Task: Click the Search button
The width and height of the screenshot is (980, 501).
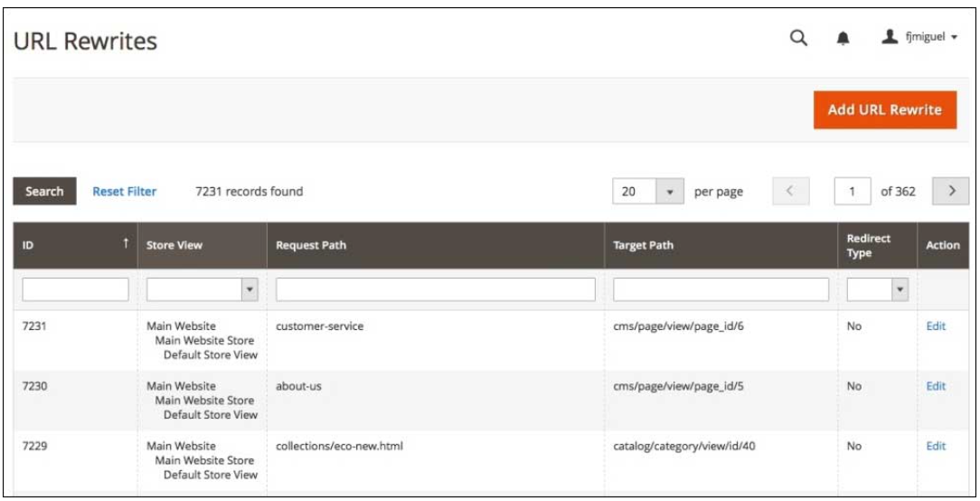Action: pyautogui.click(x=44, y=192)
